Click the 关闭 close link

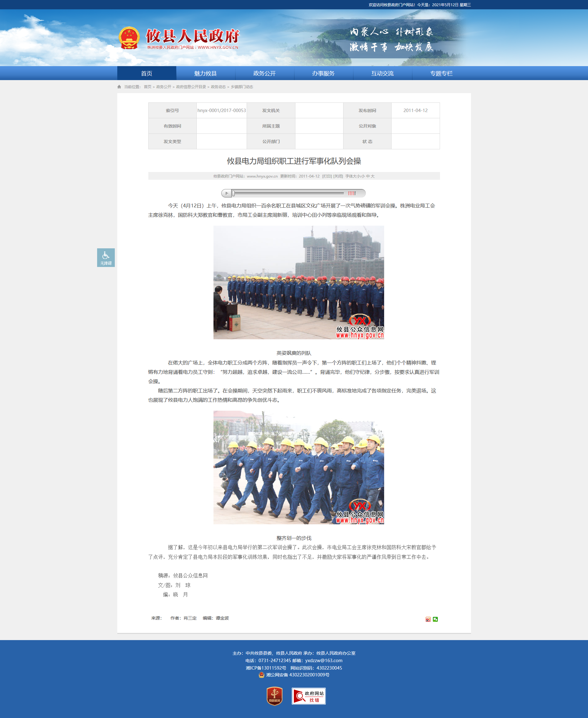(x=338, y=176)
